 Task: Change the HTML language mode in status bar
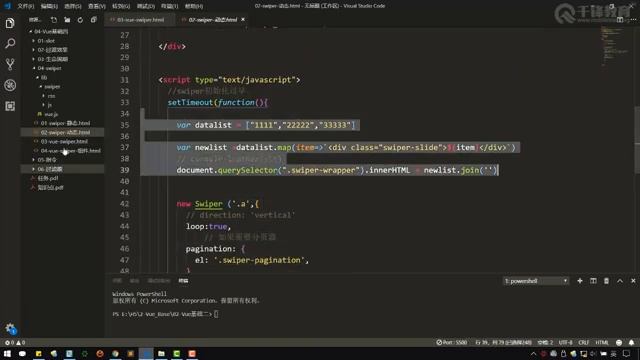602,342
